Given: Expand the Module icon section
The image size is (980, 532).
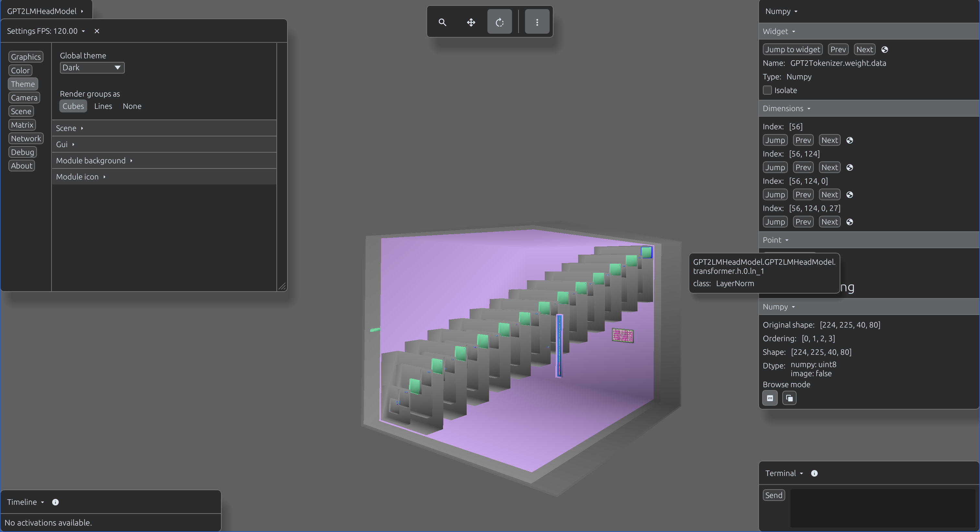Looking at the screenshot, I should pos(164,177).
